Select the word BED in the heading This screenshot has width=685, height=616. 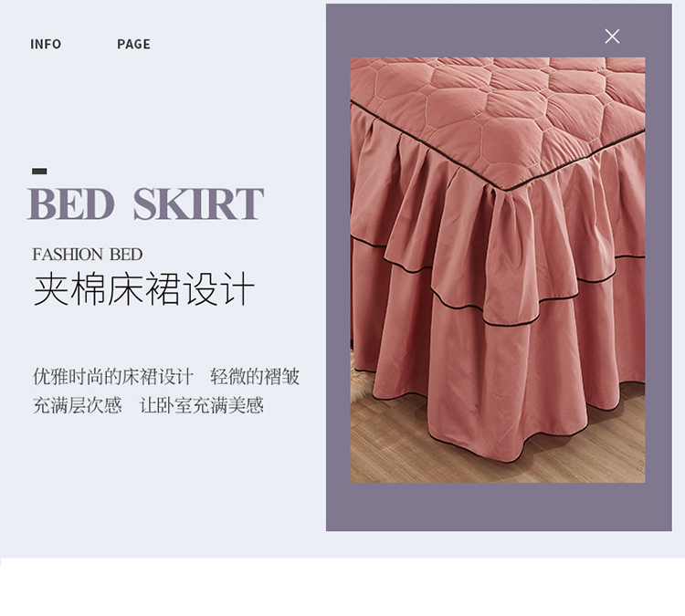point(71,204)
